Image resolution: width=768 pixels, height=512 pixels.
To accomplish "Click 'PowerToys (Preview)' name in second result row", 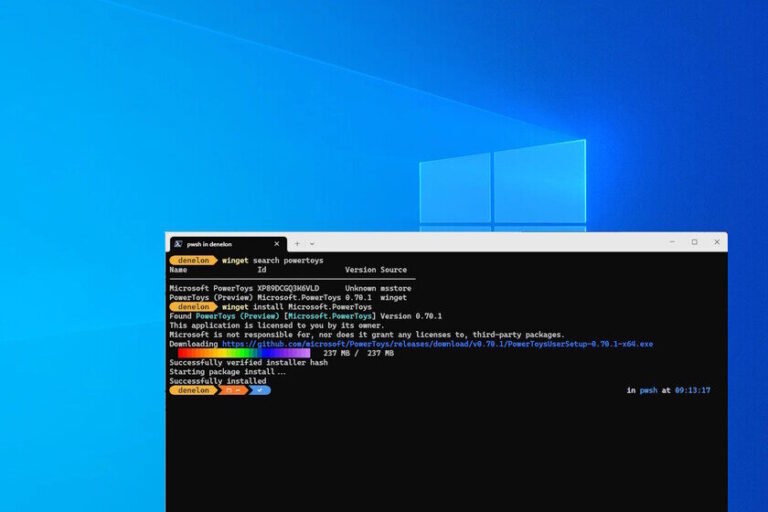I will click(211, 298).
